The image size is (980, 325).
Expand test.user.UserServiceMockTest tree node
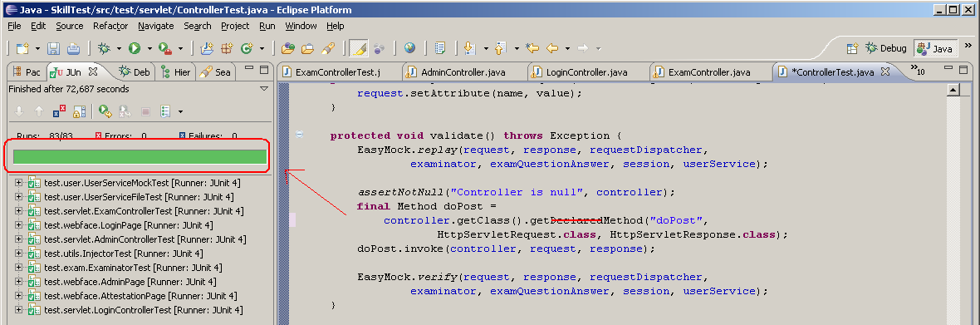tap(18, 183)
